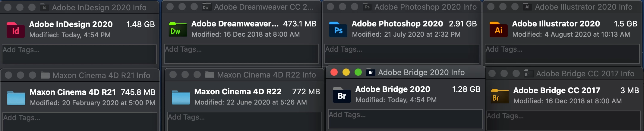
Task: Click the 1.48 GB size of InDesign
Action: click(140, 24)
